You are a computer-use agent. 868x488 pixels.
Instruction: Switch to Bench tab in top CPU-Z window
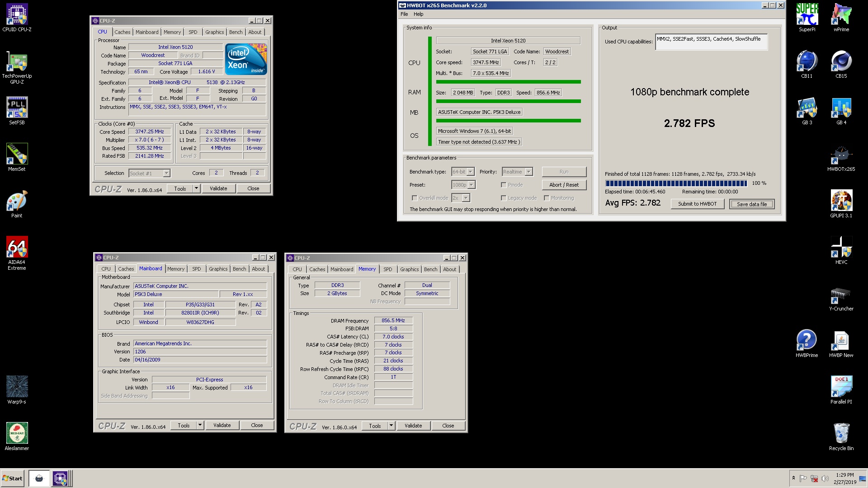236,32
